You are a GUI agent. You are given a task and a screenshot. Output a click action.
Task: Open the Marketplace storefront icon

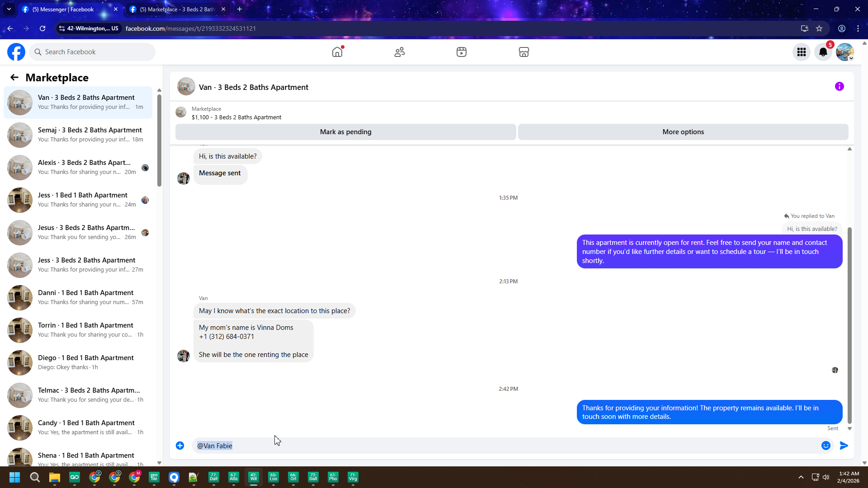click(524, 52)
